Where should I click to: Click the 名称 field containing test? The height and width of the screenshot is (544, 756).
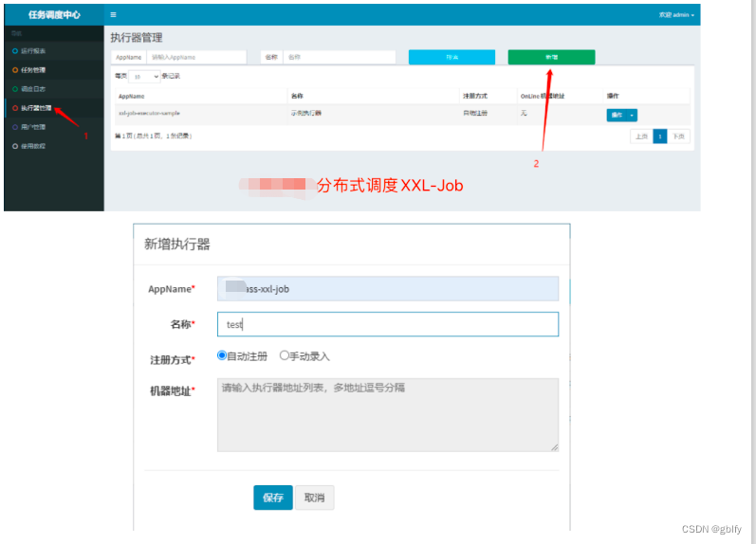[x=388, y=324]
